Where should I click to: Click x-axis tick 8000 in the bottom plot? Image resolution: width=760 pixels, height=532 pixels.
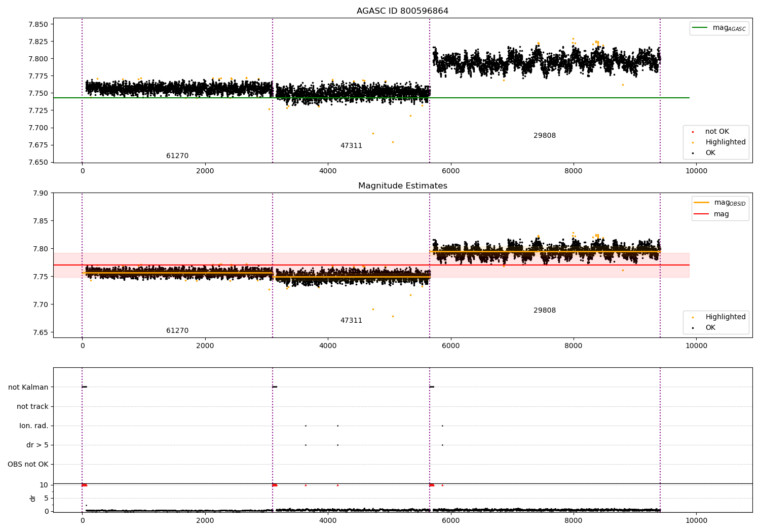coord(574,521)
